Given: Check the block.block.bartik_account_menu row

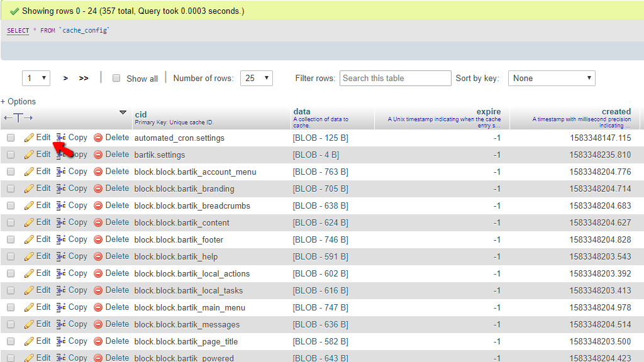Looking at the screenshot, I should click(x=11, y=172).
